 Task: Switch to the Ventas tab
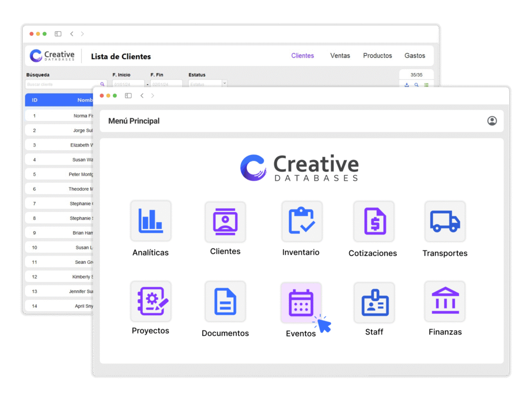(340, 56)
